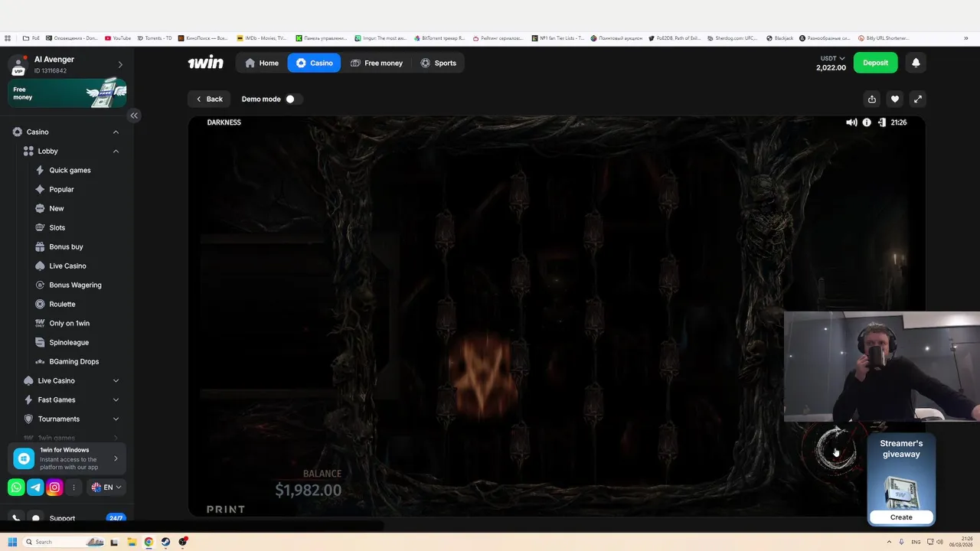Image resolution: width=980 pixels, height=551 pixels.
Task: Open Telegram channel icon
Action: (x=35, y=487)
